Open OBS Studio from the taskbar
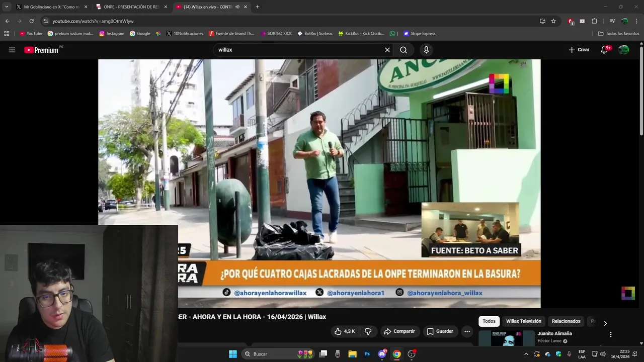644x362 pixels. pyautogui.click(x=412, y=354)
